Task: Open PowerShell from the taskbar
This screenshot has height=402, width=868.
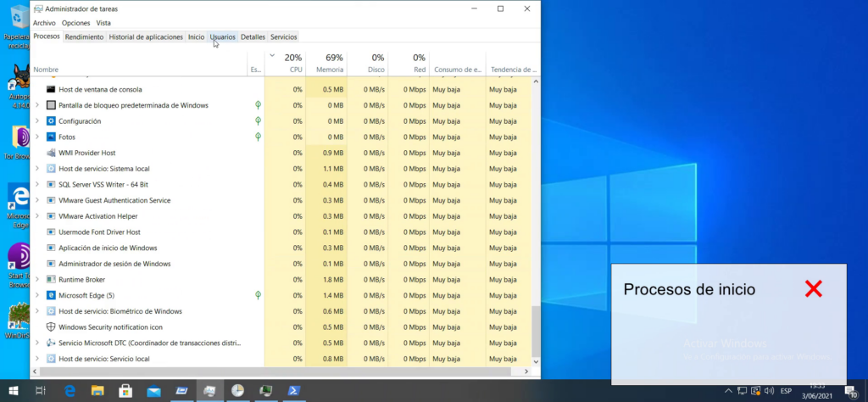Action: pyautogui.click(x=293, y=391)
